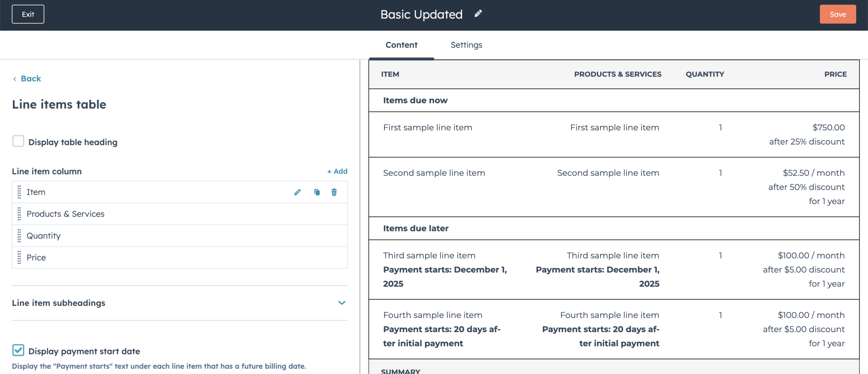The width and height of the screenshot is (868, 374).
Task: Grab the drag handle for Products & Services row
Action: pos(19,214)
